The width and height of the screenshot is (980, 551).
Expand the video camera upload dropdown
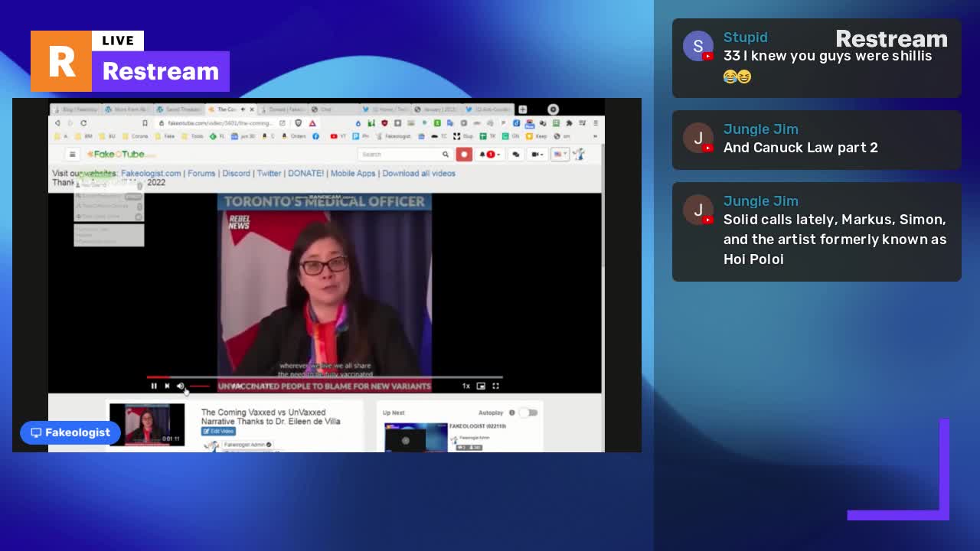(x=538, y=154)
